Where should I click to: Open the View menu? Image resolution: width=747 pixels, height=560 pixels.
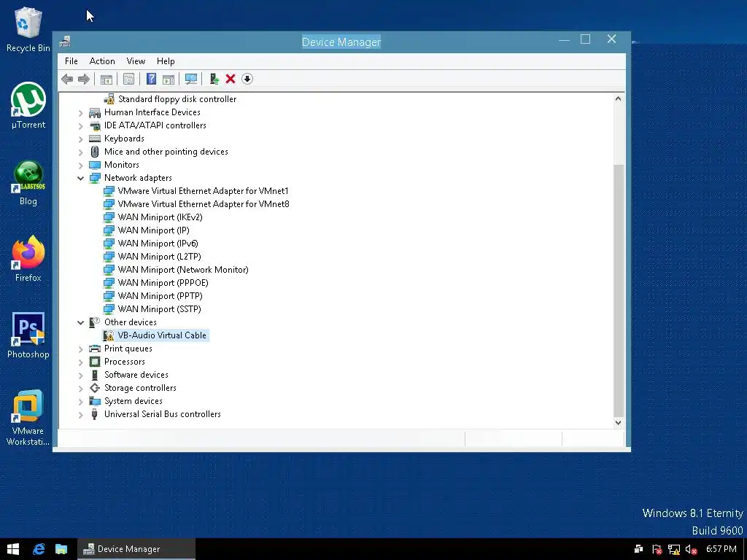click(x=136, y=61)
